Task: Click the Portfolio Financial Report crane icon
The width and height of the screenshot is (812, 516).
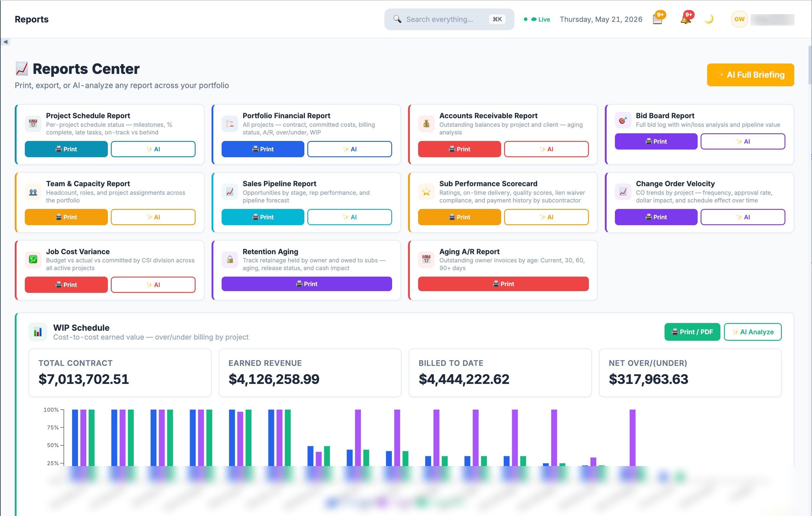Action: coord(230,124)
